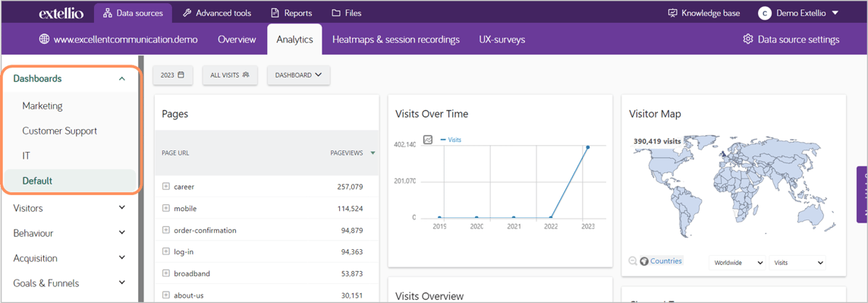Open the Reports menu tab
Image resolution: width=868 pixels, height=303 pixels.
(x=291, y=14)
